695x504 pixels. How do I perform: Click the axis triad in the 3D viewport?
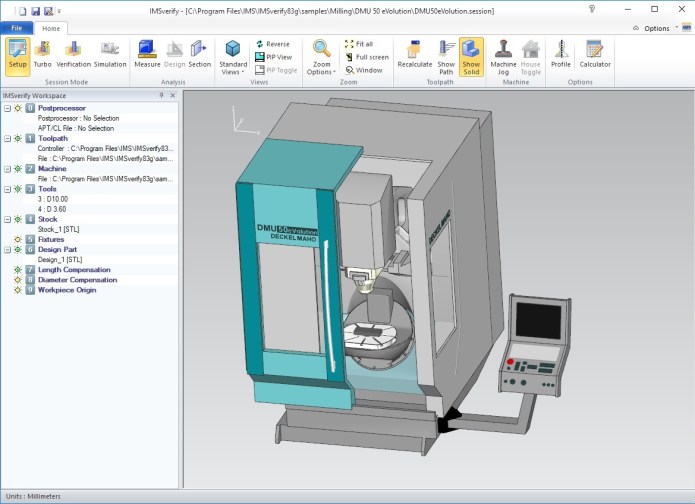tap(245, 120)
